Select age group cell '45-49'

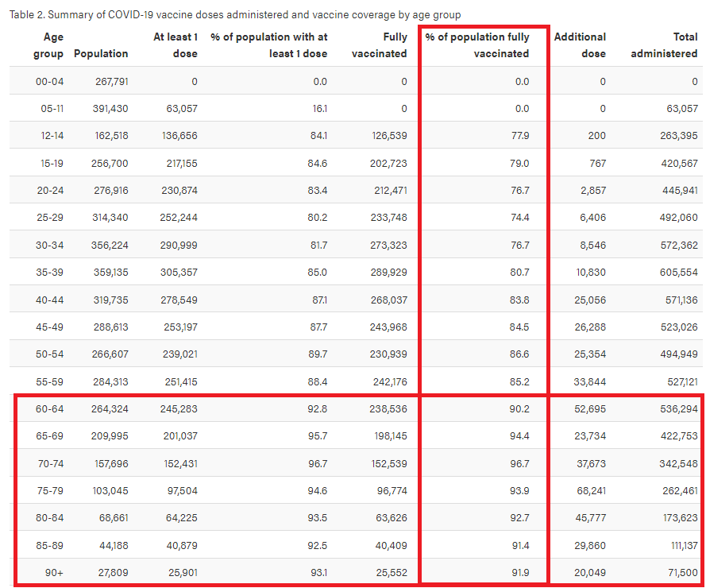[49, 327]
